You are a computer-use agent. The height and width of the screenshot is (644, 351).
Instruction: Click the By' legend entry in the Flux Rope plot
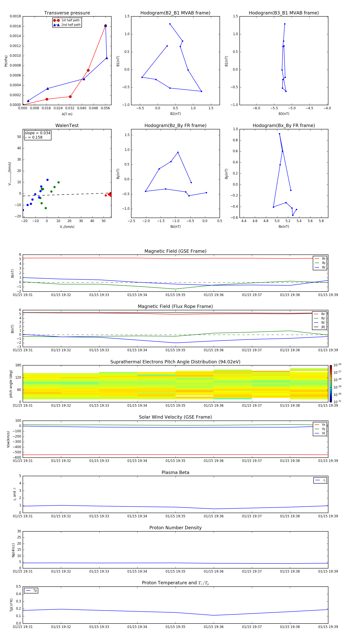[x=320, y=318]
